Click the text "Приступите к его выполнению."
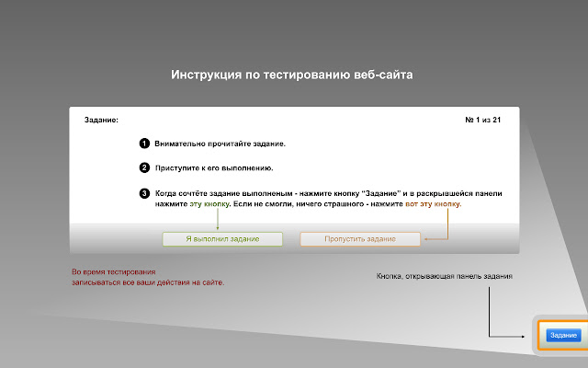The height and width of the screenshot is (368, 588). pos(214,168)
